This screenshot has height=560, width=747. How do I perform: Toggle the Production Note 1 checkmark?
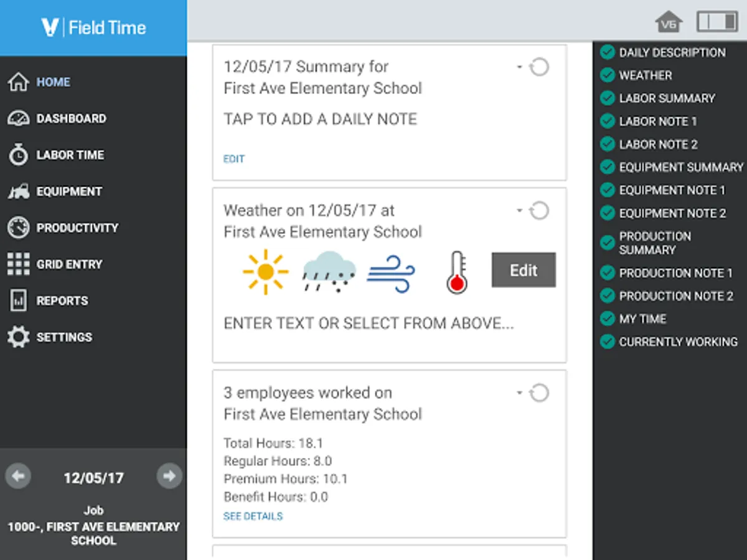608,273
